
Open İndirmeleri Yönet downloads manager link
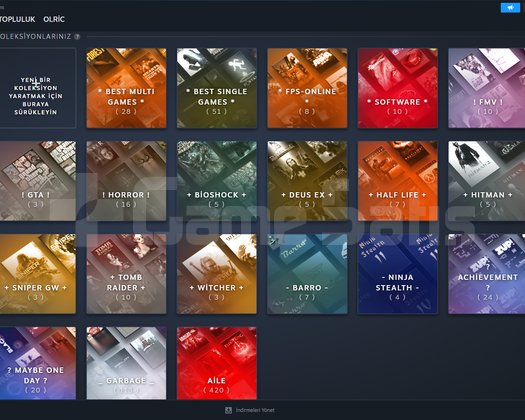[255, 410]
